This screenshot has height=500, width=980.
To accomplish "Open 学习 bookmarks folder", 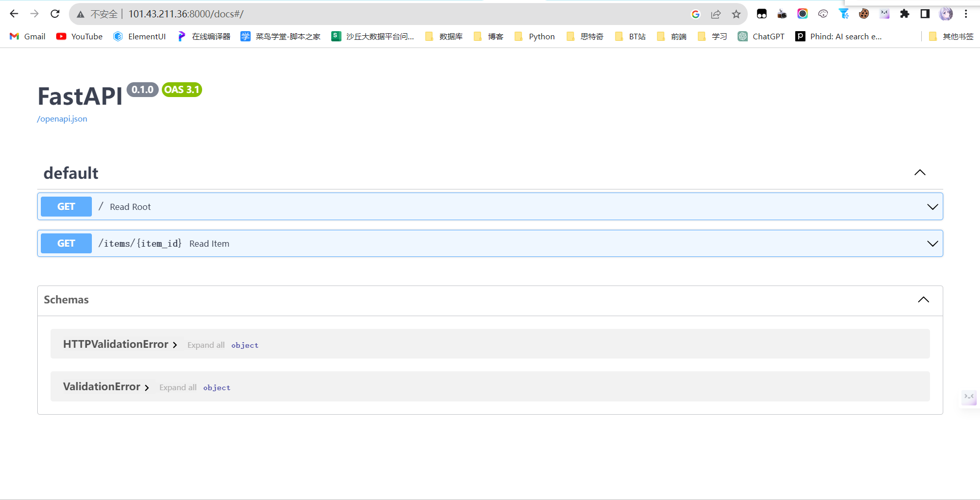I will (712, 36).
